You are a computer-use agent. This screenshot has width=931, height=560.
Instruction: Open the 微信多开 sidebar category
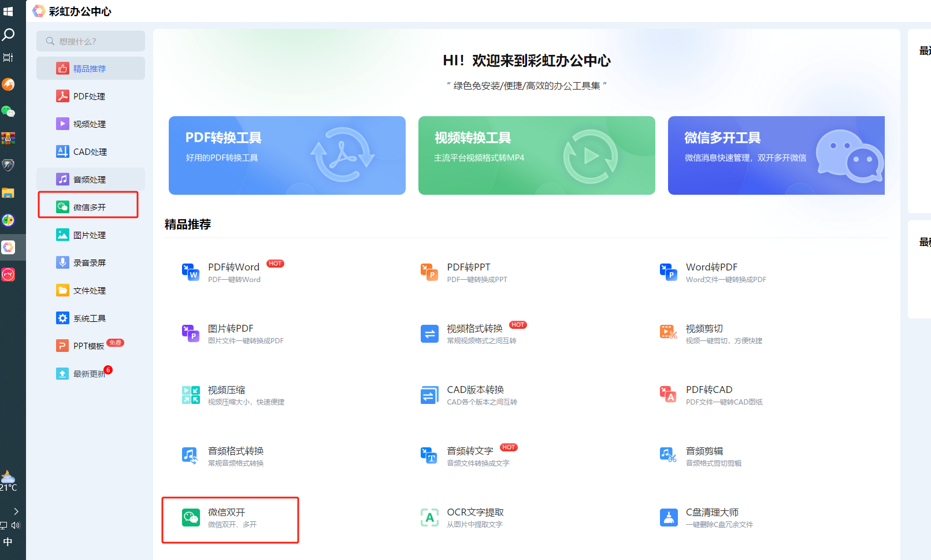[91, 207]
